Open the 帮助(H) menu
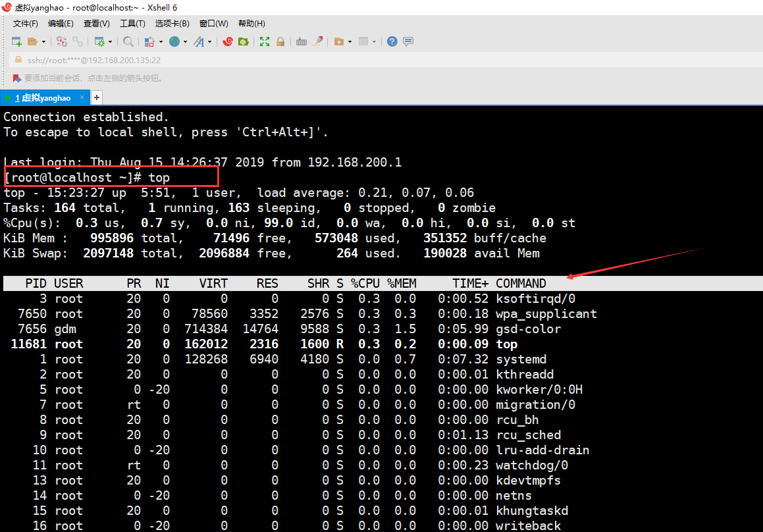The height and width of the screenshot is (532, 763). (x=251, y=23)
